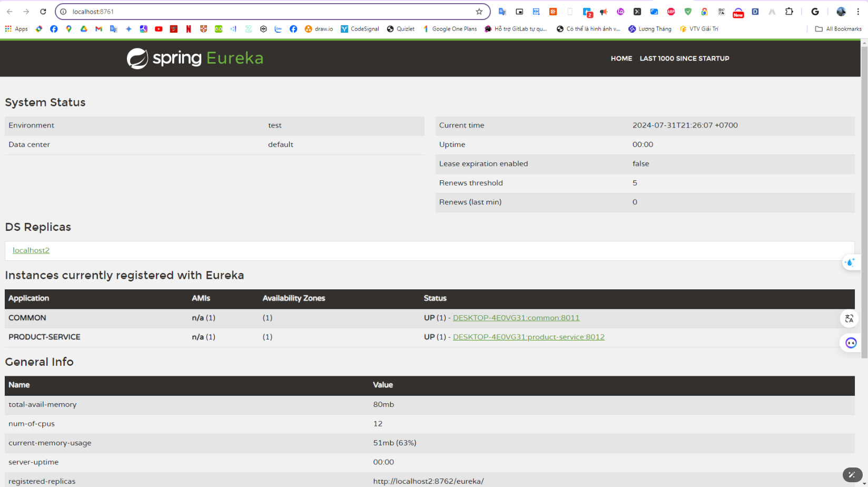Viewport: 868px width, 487px height.
Task: Click the Google Translate extension icon
Action: pos(502,12)
